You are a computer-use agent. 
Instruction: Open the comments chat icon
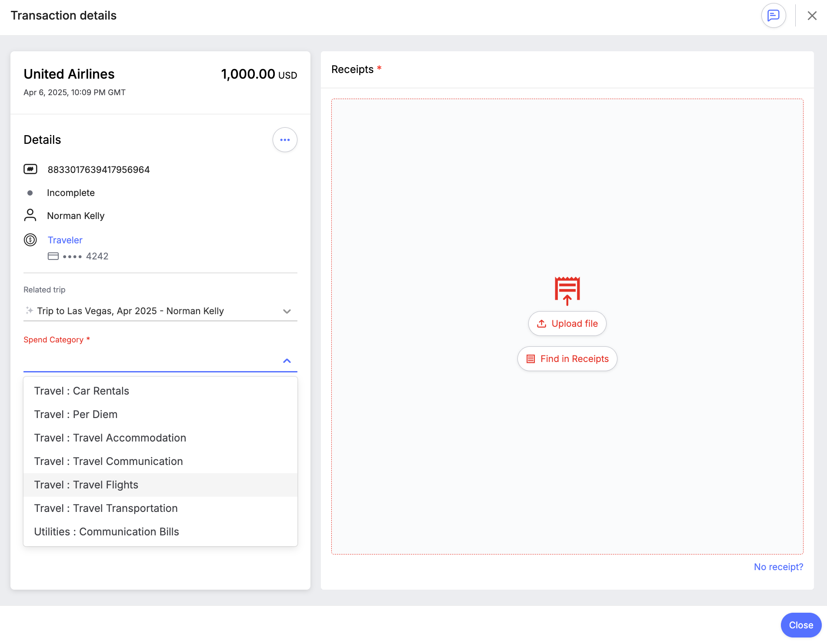coord(773,16)
